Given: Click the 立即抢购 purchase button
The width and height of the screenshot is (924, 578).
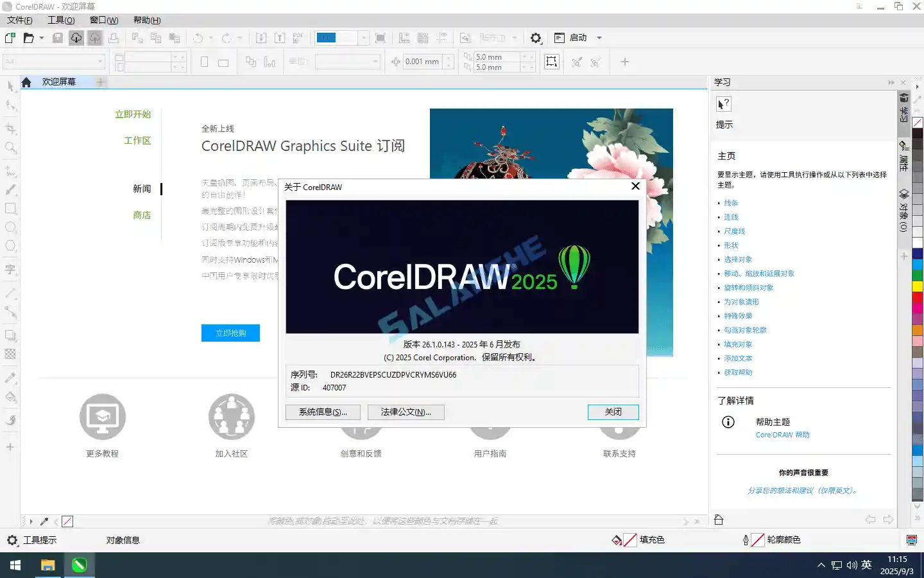Looking at the screenshot, I should pyautogui.click(x=230, y=333).
